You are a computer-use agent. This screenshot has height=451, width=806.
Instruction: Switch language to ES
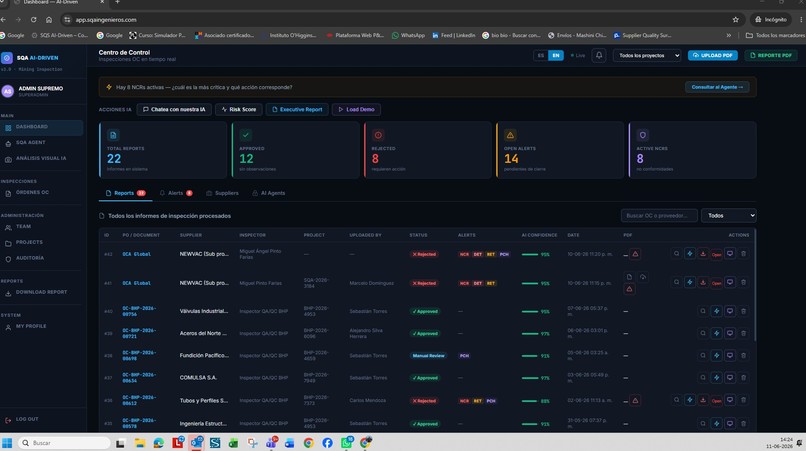[x=541, y=56]
